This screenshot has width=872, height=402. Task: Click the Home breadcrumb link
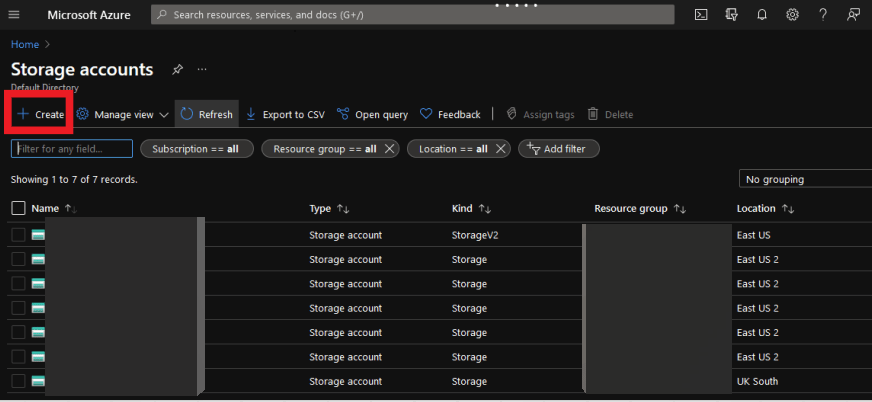[x=25, y=44]
